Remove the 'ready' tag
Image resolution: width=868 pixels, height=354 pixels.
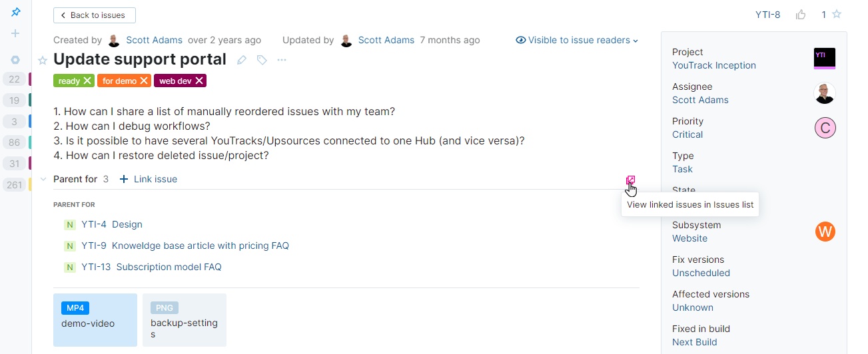click(87, 81)
